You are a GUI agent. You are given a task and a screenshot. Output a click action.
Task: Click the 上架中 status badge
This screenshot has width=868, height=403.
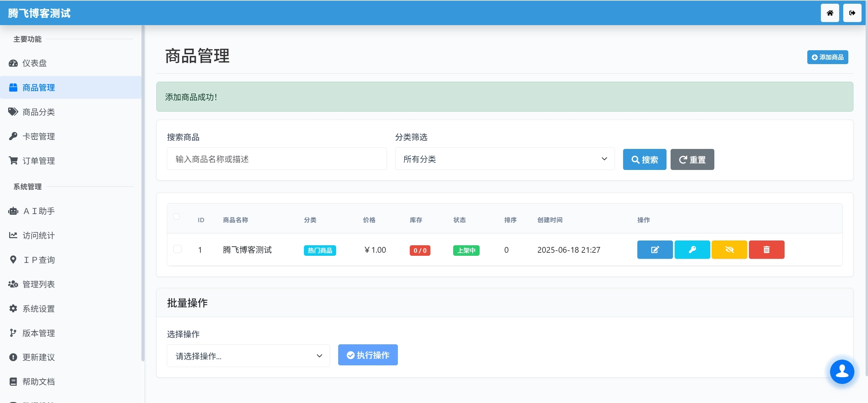point(466,250)
